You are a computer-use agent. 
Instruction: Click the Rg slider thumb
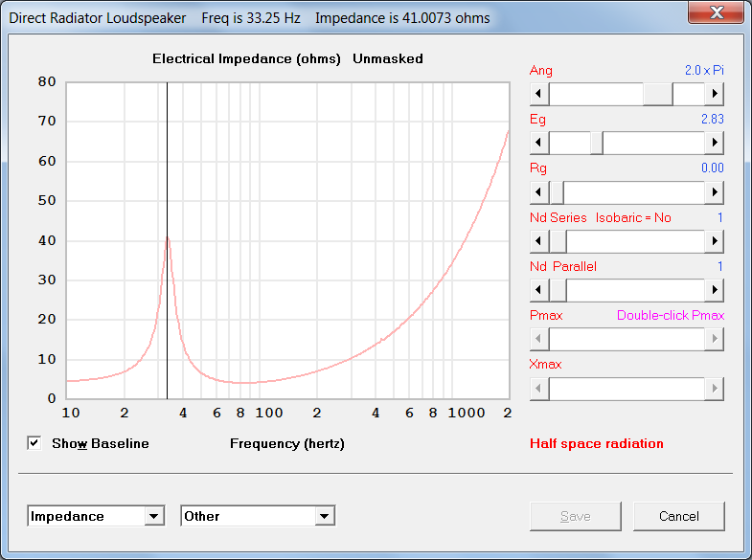pyautogui.click(x=557, y=192)
